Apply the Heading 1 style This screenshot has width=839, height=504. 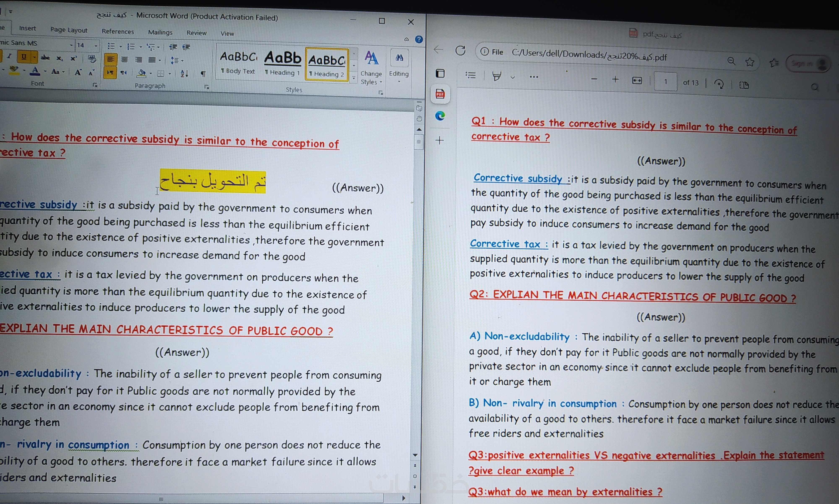coord(282,63)
